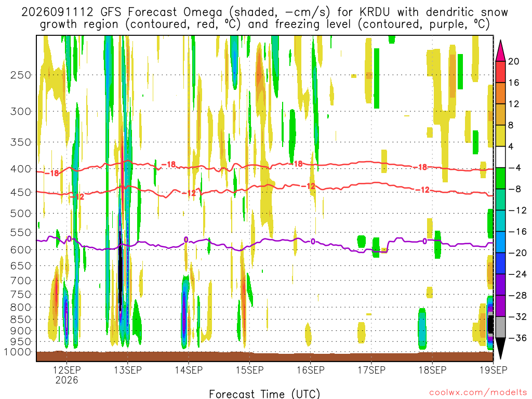Click the chart title text with KRDU
This screenshot has height=399, width=532.
(264, 18)
